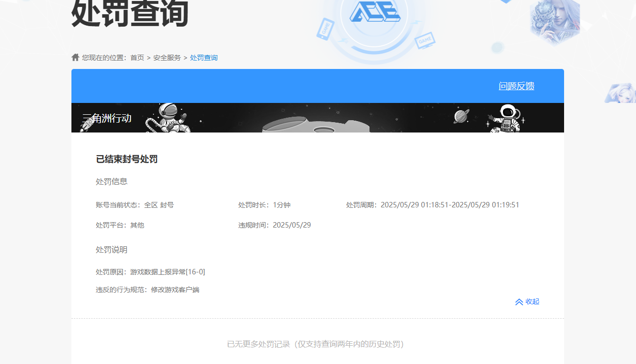Image resolution: width=636 pixels, height=364 pixels.
Task: Click the planet icon in banner
Action: (x=462, y=116)
